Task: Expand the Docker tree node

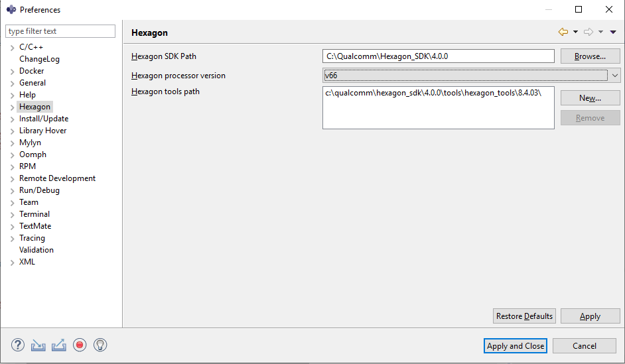Action: tap(13, 72)
